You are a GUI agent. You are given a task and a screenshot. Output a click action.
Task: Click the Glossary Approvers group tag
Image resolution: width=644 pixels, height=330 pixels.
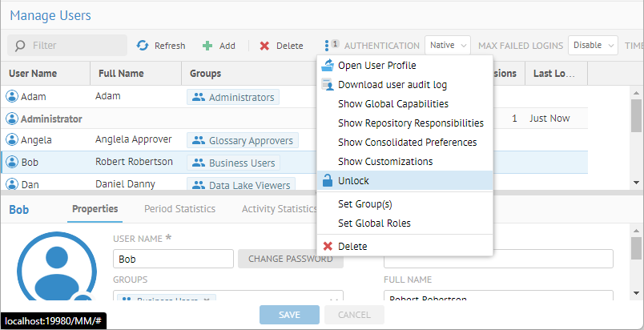click(x=243, y=140)
